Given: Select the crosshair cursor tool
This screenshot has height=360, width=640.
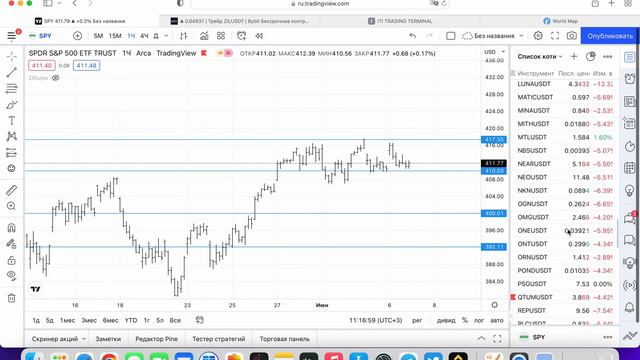Looking at the screenshot, I should (x=11, y=56).
